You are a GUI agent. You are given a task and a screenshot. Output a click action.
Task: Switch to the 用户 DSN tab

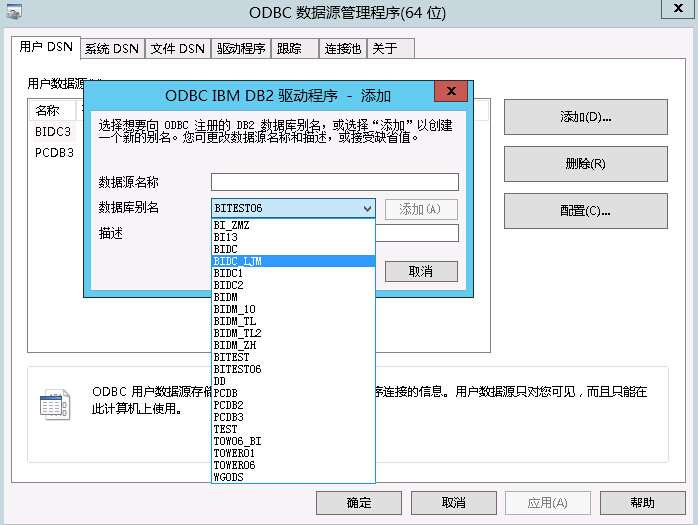click(x=46, y=47)
